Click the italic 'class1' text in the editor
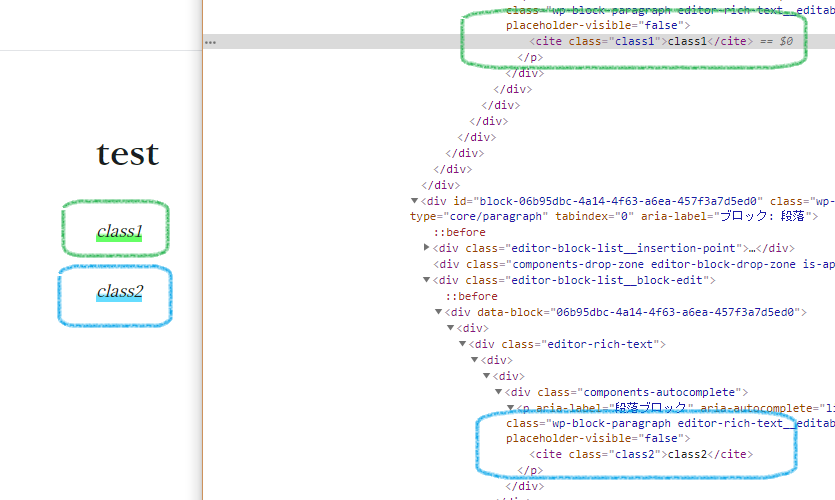Viewport: 835px width, 500px height. pyautogui.click(x=120, y=231)
